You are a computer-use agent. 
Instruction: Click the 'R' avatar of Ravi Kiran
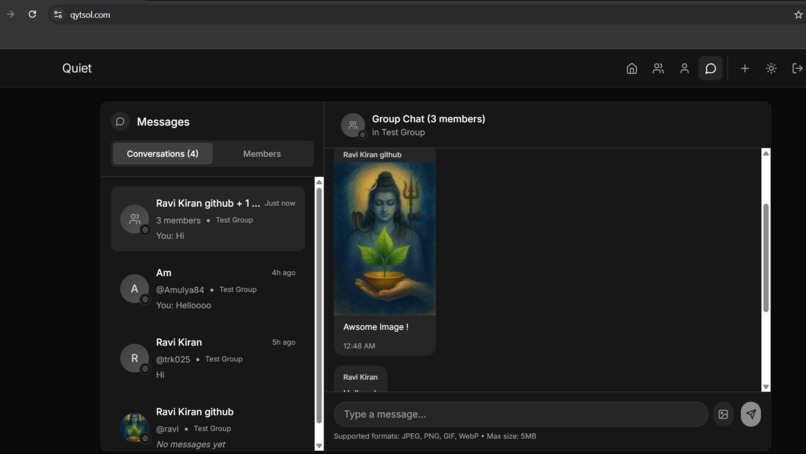(135, 358)
